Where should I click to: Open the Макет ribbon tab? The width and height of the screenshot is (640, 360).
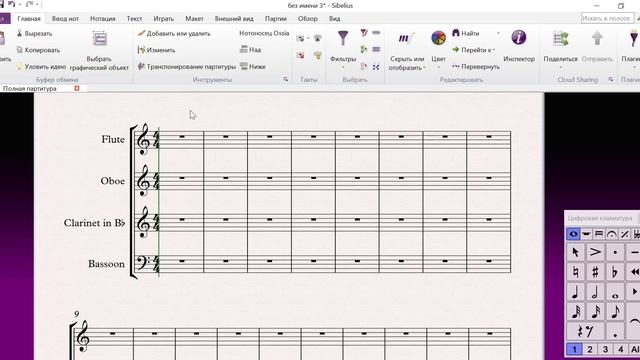tap(194, 19)
